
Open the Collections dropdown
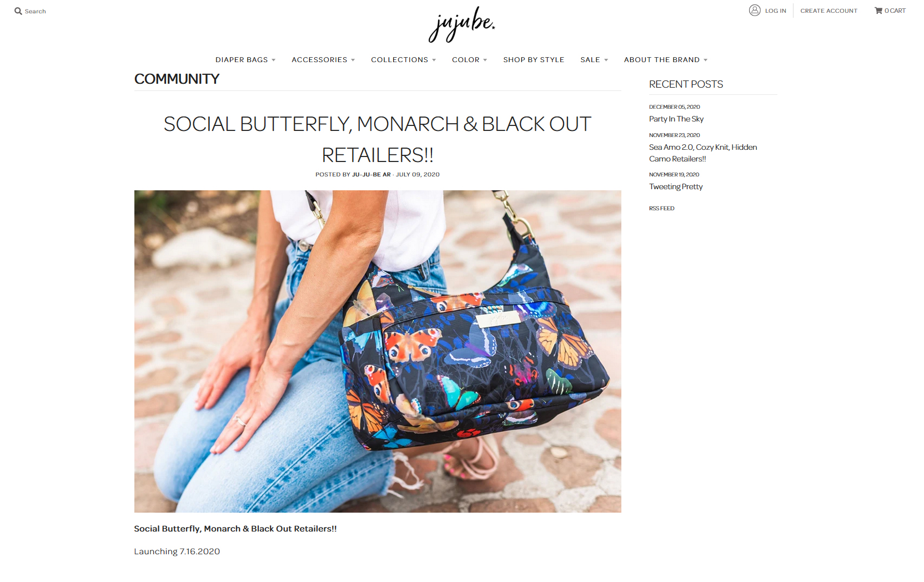point(403,60)
